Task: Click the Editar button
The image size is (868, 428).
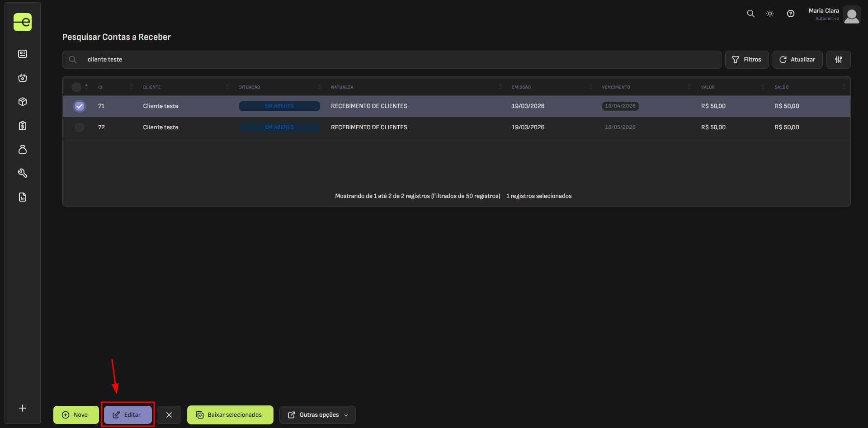Action: click(128, 415)
